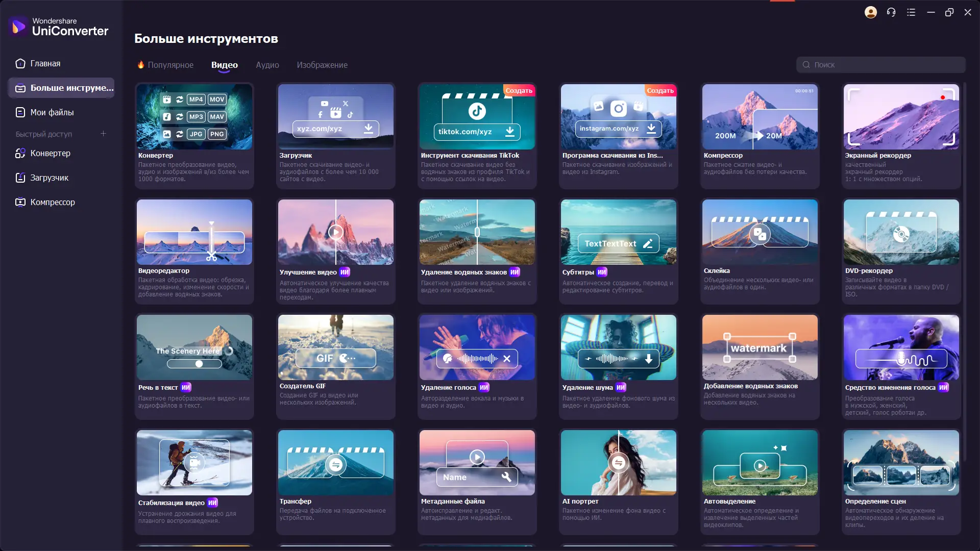
Task: Open the AI портрет tool
Action: (618, 463)
